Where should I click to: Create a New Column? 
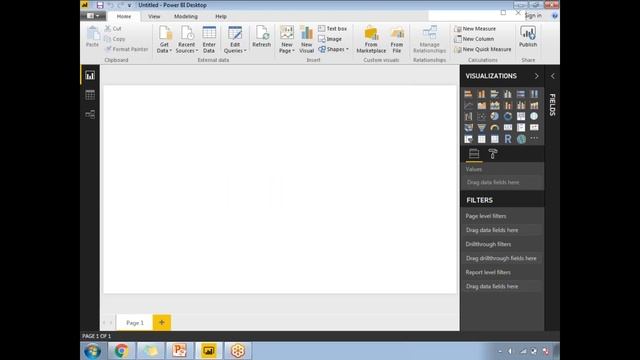coord(474,39)
